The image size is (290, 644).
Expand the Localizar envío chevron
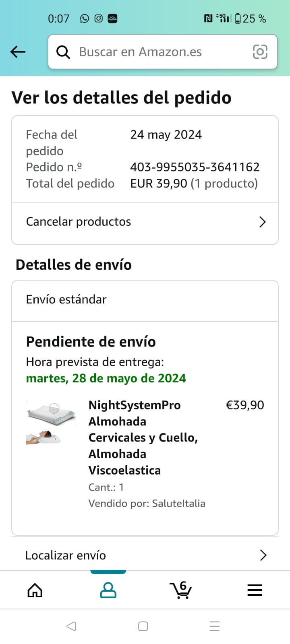coord(263,555)
